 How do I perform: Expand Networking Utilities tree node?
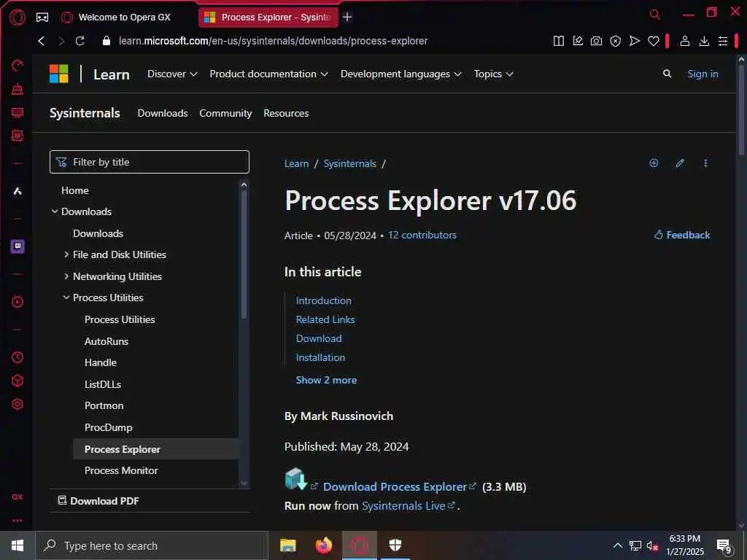click(66, 276)
